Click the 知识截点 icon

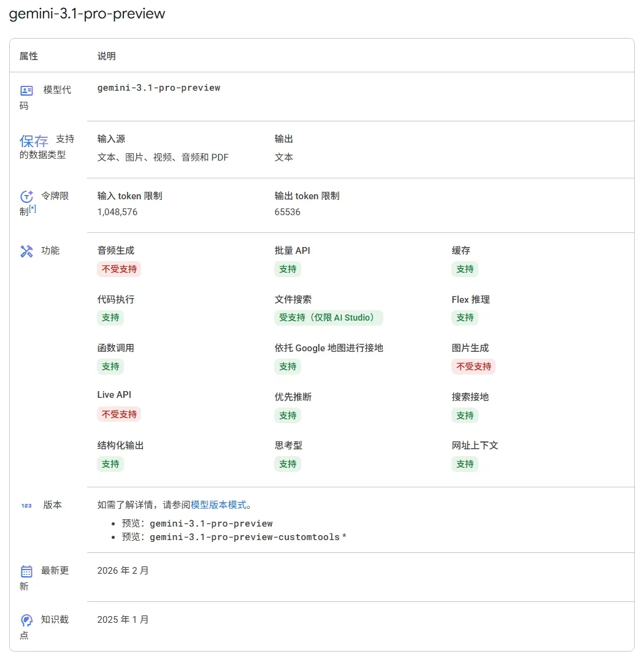pyautogui.click(x=26, y=620)
